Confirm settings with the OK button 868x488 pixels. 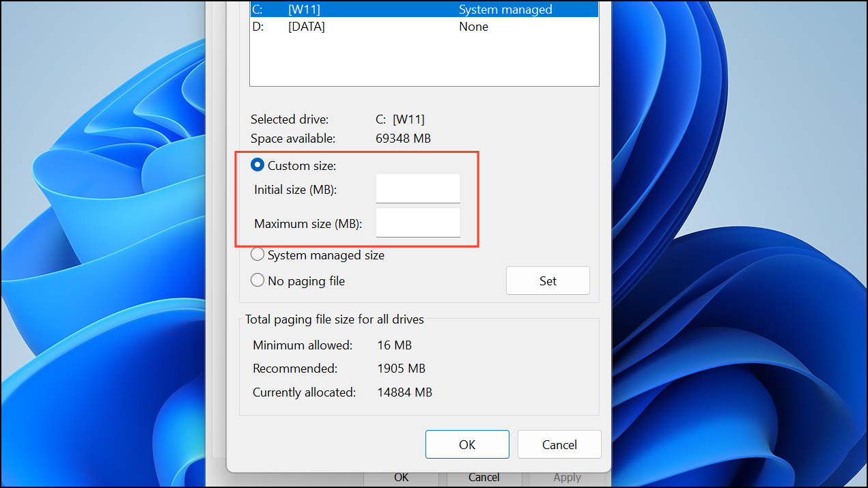pos(467,444)
